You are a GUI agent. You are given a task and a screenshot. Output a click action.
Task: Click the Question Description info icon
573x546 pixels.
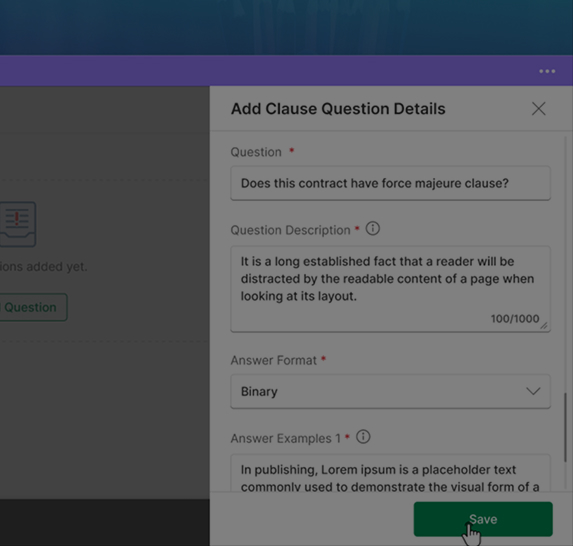pos(373,229)
